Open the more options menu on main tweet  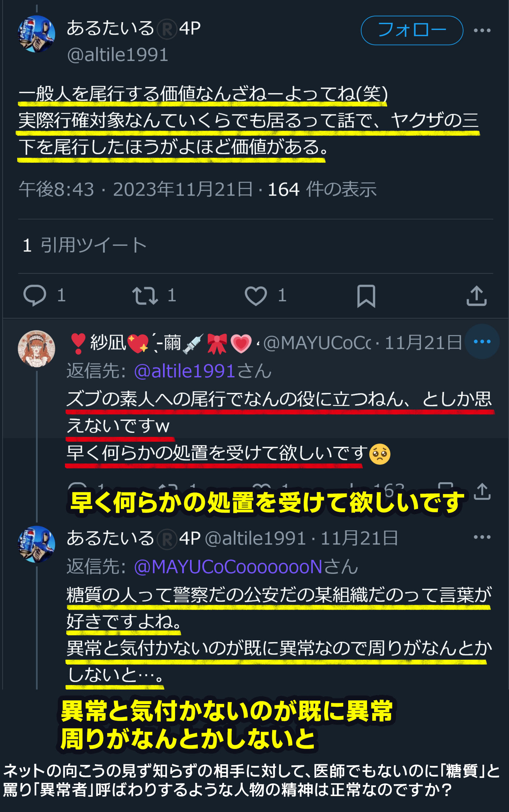point(482,30)
